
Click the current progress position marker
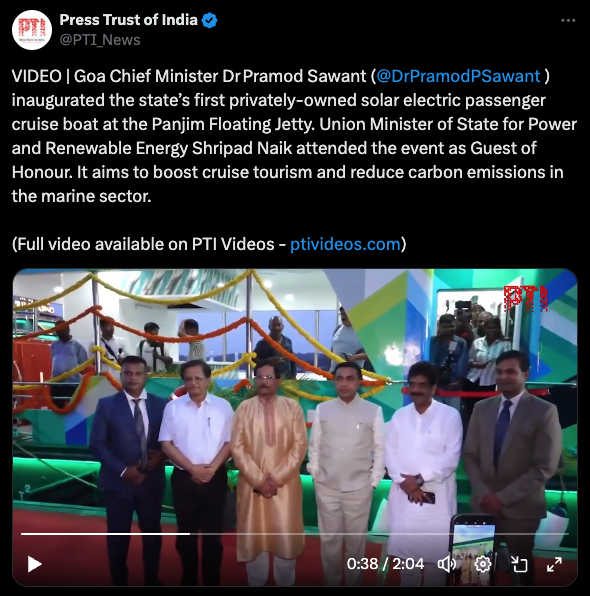(189, 534)
